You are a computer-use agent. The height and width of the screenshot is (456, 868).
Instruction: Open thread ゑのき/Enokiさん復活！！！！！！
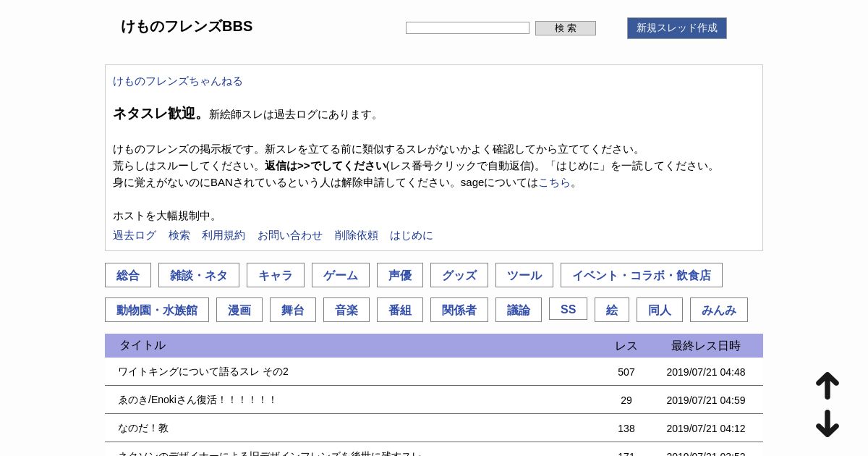[x=197, y=400]
